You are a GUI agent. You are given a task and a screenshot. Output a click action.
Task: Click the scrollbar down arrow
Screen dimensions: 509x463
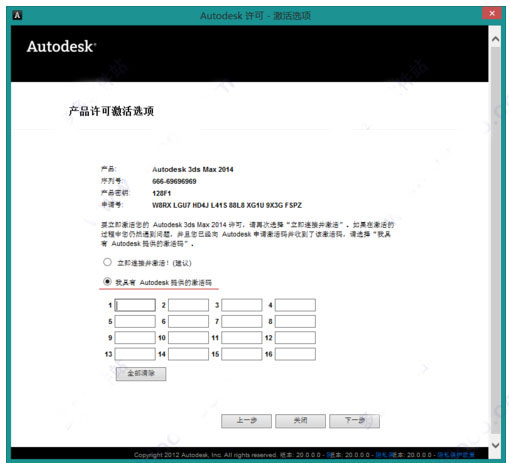tap(495, 445)
